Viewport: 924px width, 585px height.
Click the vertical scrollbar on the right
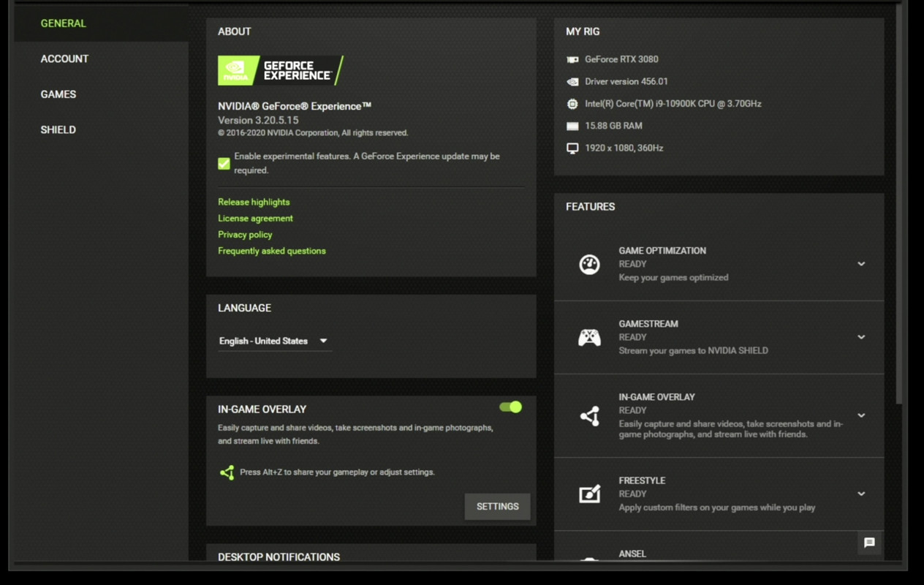pyautogui.click(x=899, y=205)
